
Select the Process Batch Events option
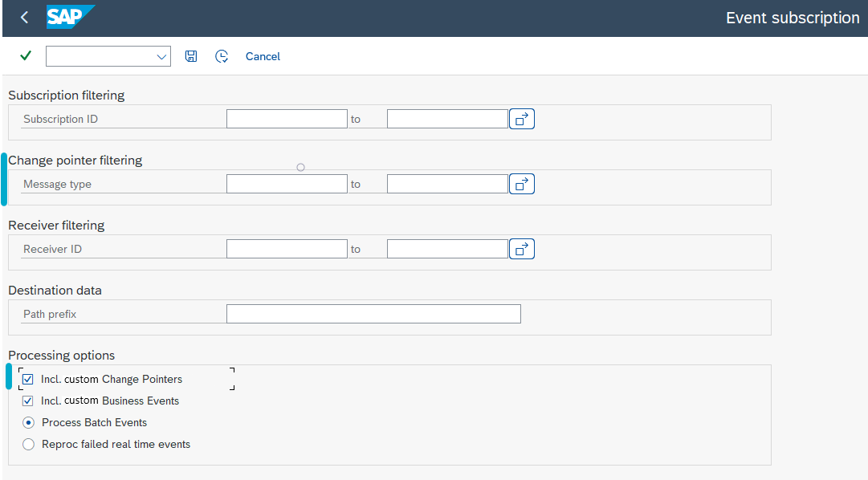28,422
